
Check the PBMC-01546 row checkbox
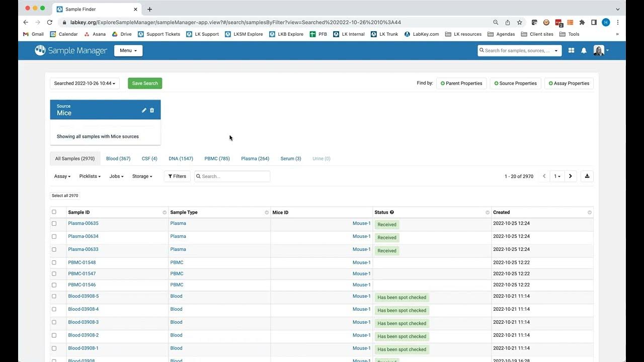pos(54,285)
